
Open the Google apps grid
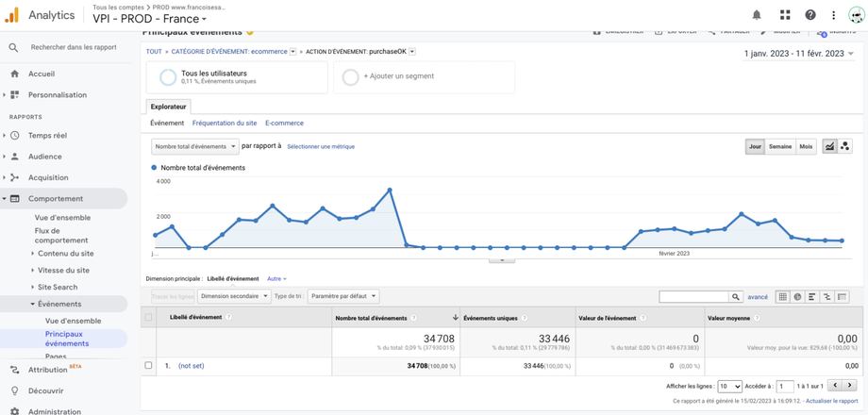tap(784, 15)
